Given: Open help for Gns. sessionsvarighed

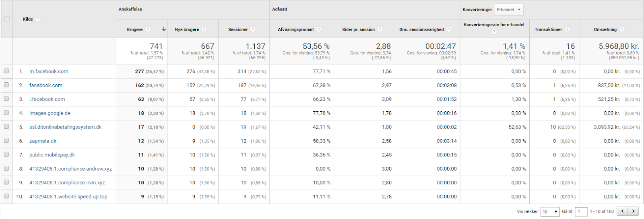Looking at the screenshot, I should coord(449,29).
